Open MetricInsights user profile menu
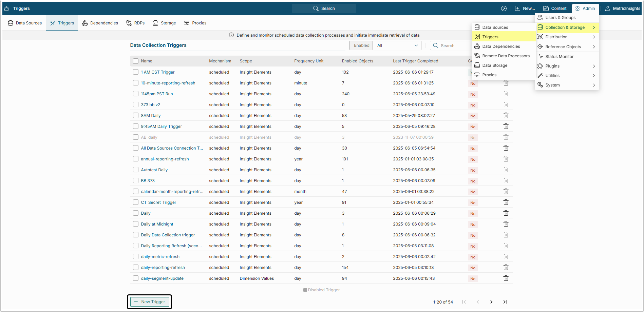The width and height of the screenshot is (644, 312). click(623, 8)
